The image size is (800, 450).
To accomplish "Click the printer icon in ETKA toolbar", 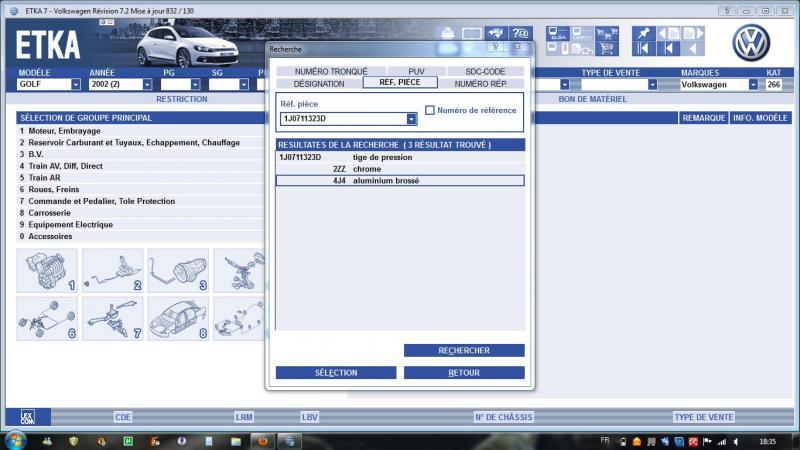I will click(448, 33).
